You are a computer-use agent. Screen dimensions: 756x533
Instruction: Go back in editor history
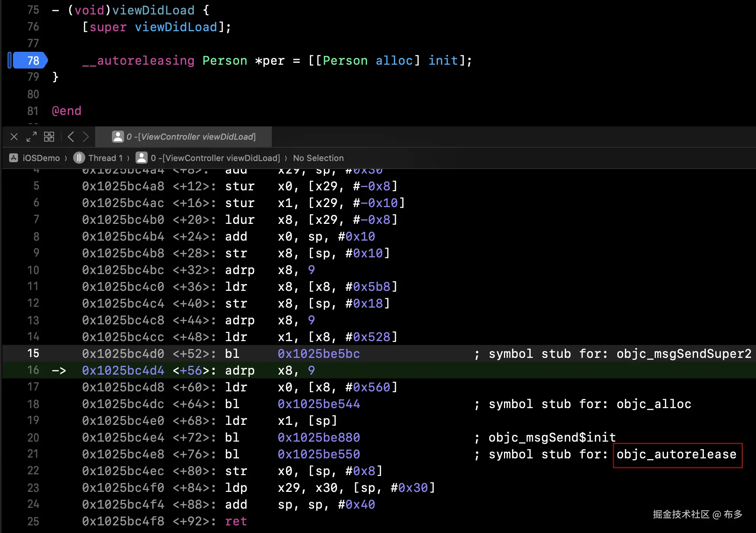(x=71, y=137)
